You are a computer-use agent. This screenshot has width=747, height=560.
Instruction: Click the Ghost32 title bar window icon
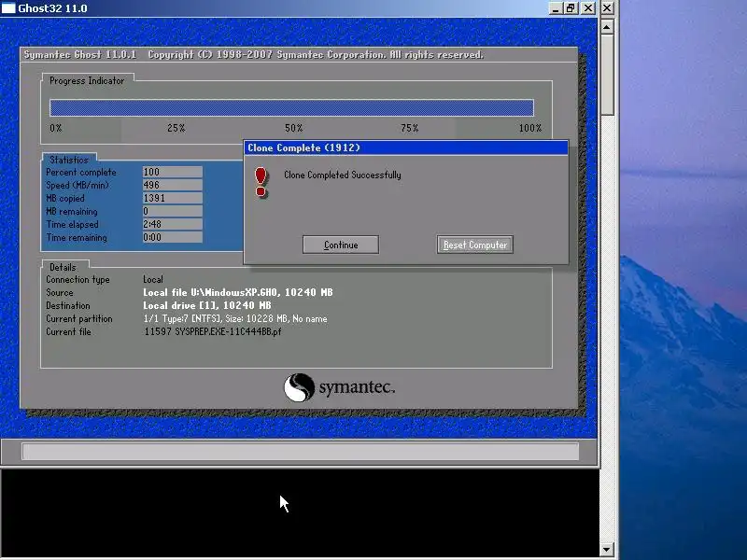pyautogui.click(x=8, y=8)
